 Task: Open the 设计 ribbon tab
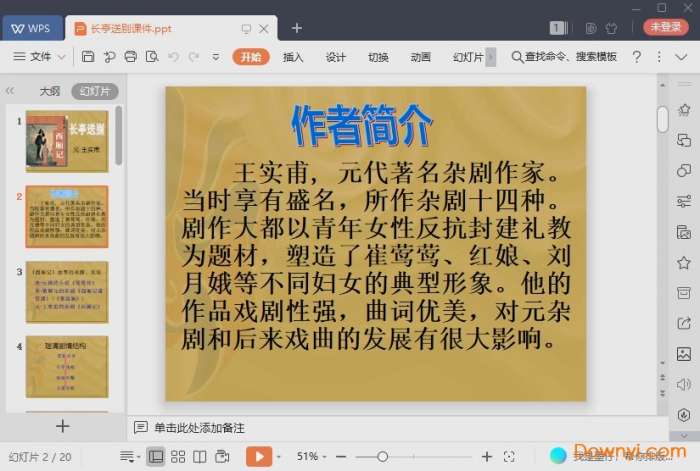coord(335,57)
